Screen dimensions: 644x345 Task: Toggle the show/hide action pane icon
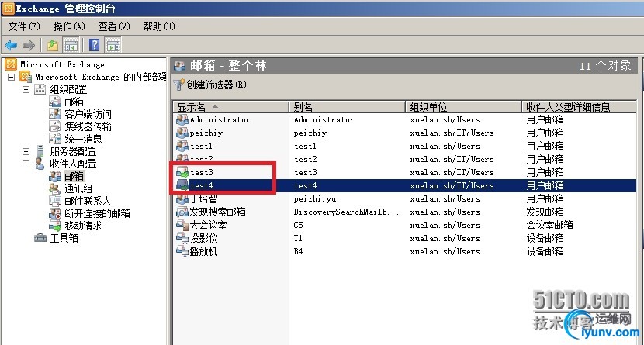click(113, 45)
